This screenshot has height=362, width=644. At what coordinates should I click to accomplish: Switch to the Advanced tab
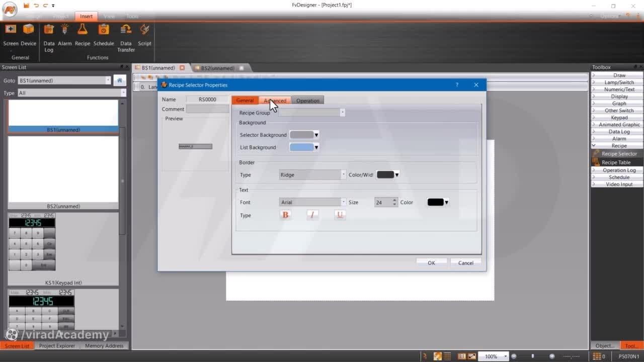pyautogui.click(x=275, y=101)
